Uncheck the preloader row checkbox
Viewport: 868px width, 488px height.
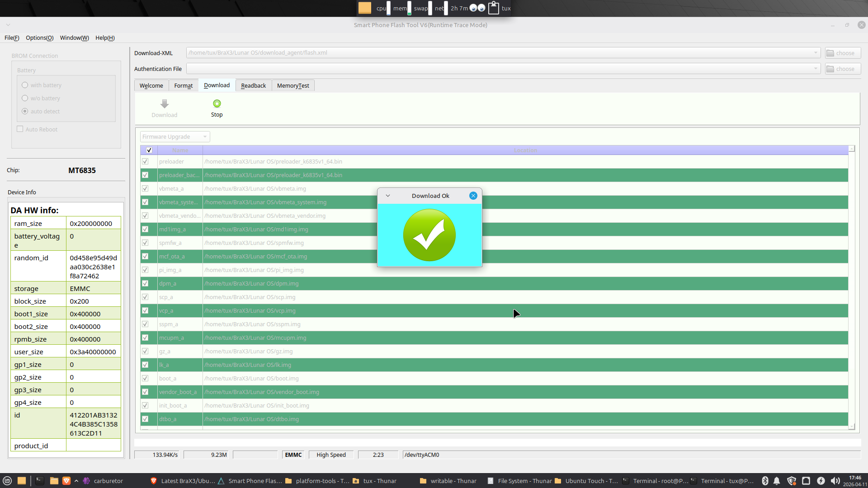(x=145, y=161)
